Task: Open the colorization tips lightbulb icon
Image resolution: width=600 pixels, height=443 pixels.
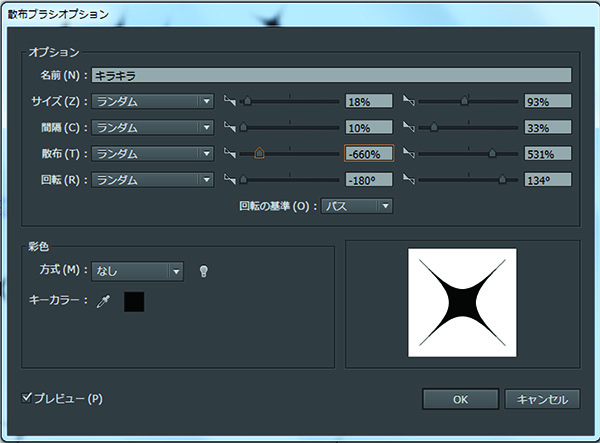Action: click(204, 271)
